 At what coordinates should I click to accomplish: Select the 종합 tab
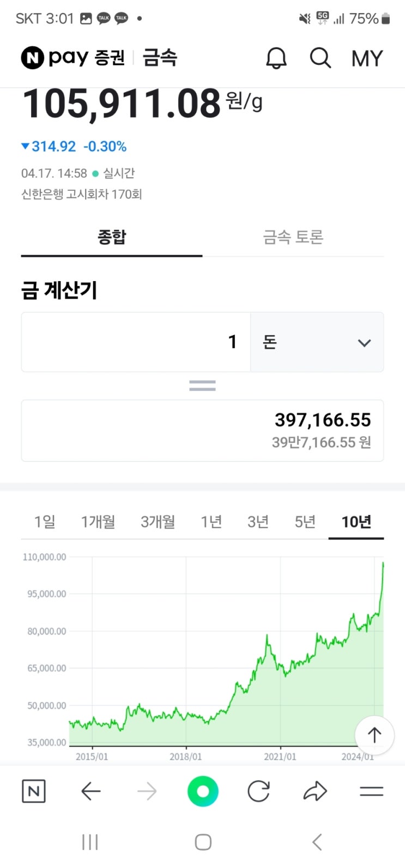point(112,237)
